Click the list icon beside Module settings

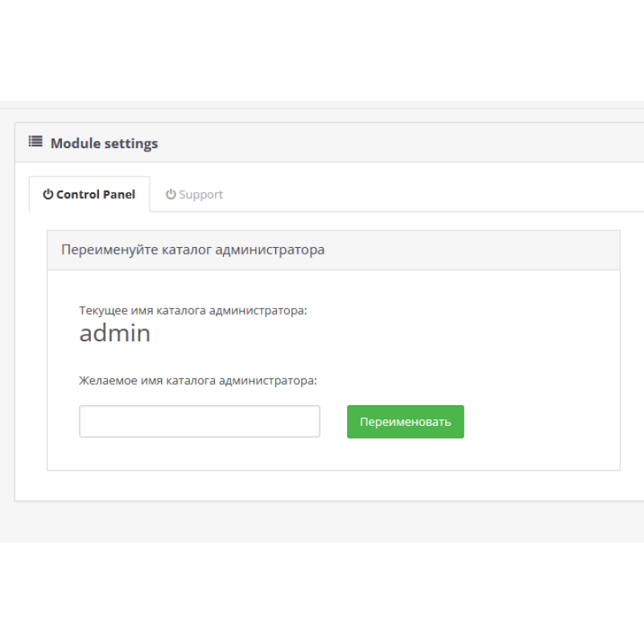tap(35, 142)
